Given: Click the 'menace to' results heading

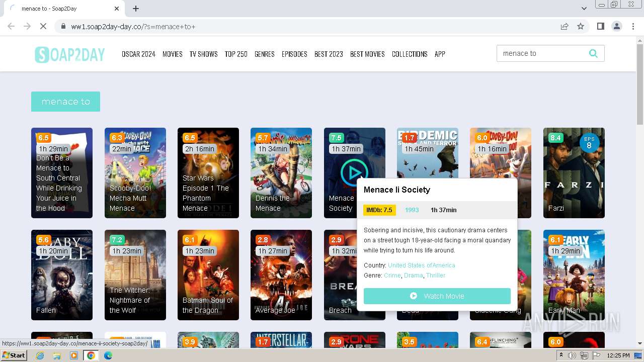Looking at the screenshot, I should [x=65, y=102].
